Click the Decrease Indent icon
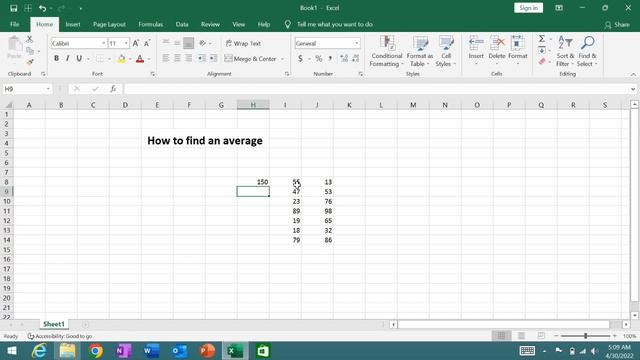The width and height of the screenshot is (640, 360). (202, 59)
